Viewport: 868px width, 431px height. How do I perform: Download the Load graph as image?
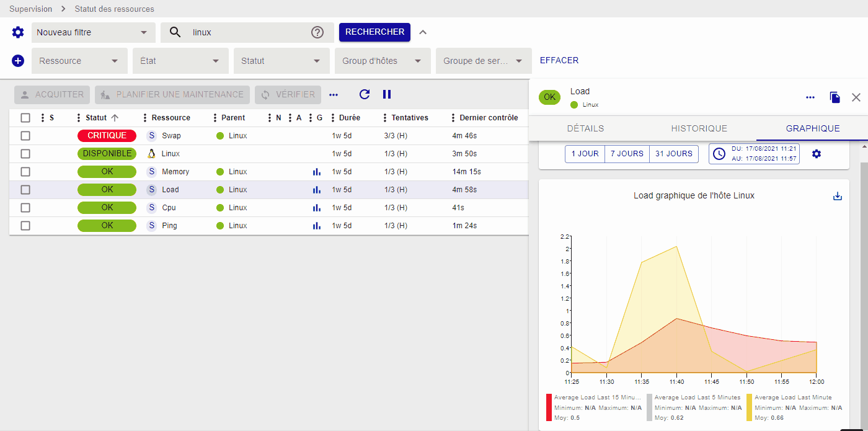[838, 196]
